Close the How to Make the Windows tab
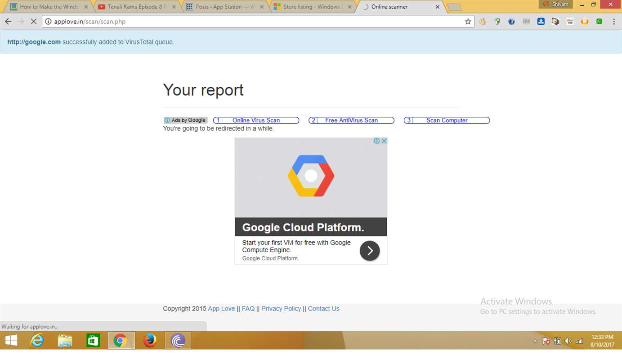Viewport: 622px width, 364px height. click(86, 7)
